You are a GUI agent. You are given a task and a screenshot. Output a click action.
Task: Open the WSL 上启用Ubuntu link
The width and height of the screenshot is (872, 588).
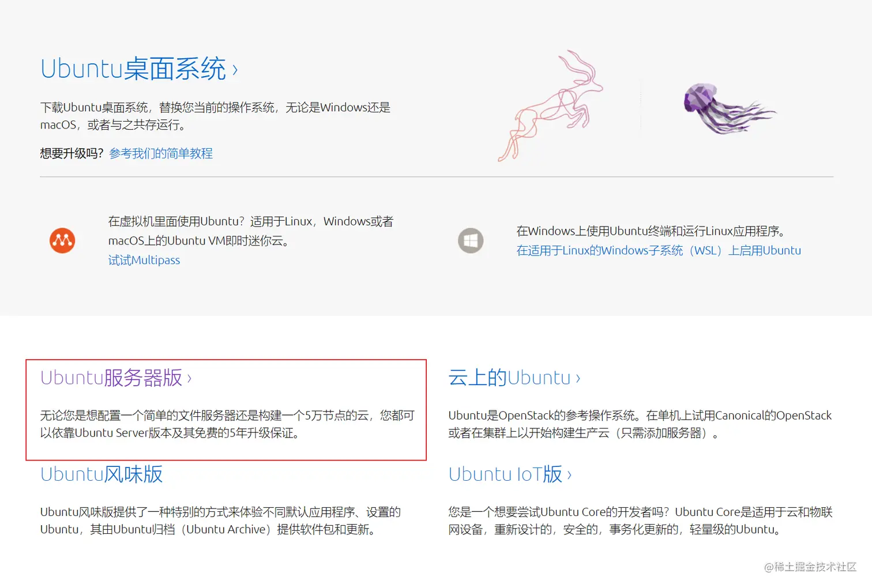pyautogui.click(x=659, y=250)
